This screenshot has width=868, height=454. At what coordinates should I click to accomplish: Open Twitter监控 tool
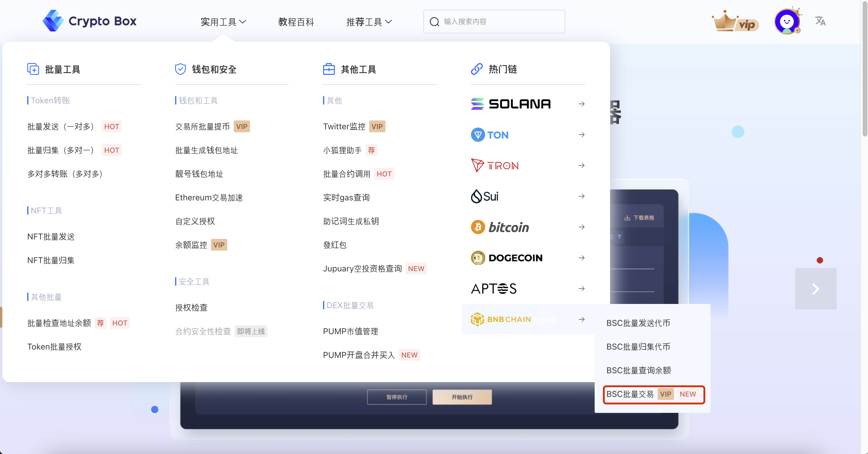click(344, 126)
